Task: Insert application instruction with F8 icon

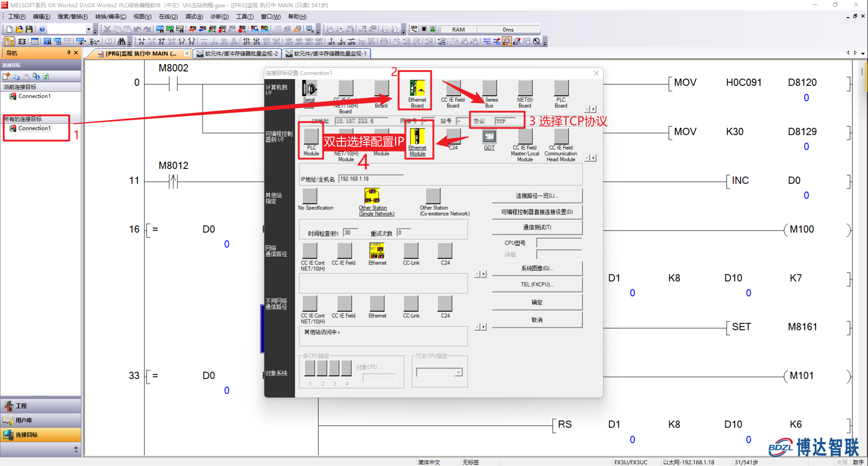Action: point(192,41)
